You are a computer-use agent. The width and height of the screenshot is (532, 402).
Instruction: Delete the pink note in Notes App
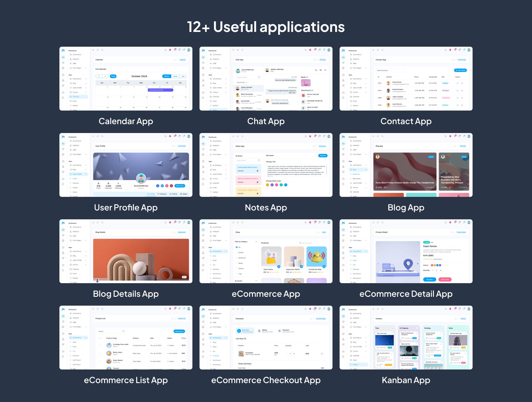pyautogui.click(x=257, y=182)
